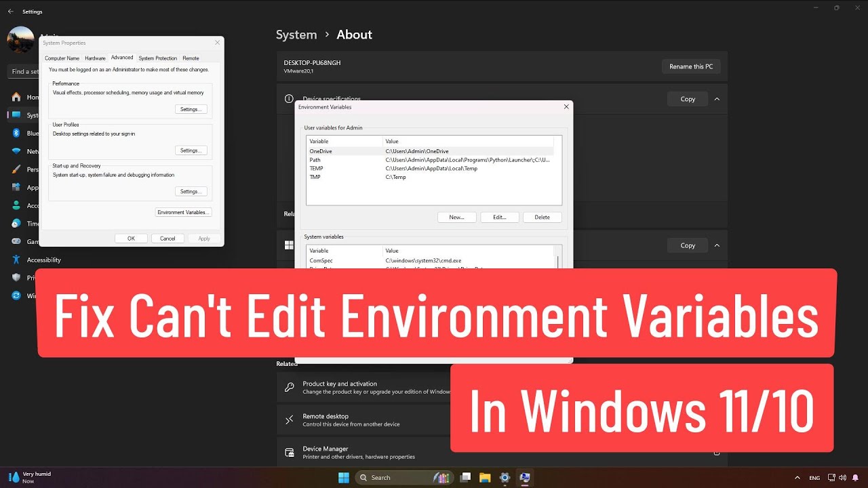The image size is (868, 488).
Task: Select the System monitor icon in sidebar
Action: pyautogui.click(x=16, y=115)
